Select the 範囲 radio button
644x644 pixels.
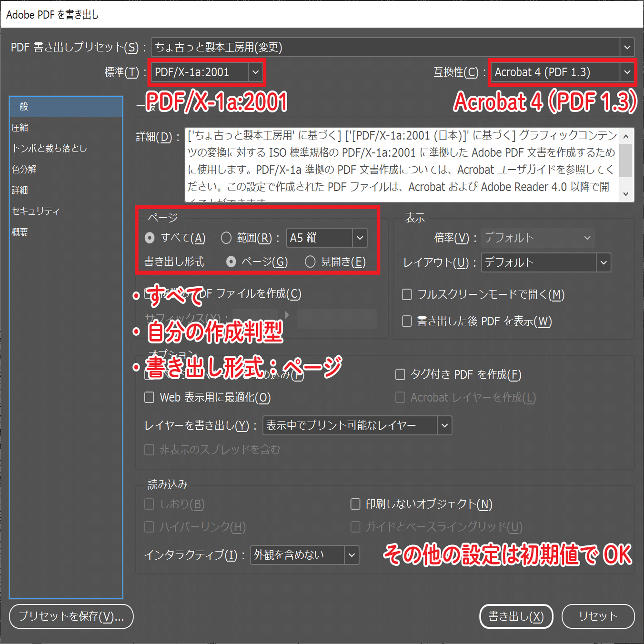(x=226, y=238)
